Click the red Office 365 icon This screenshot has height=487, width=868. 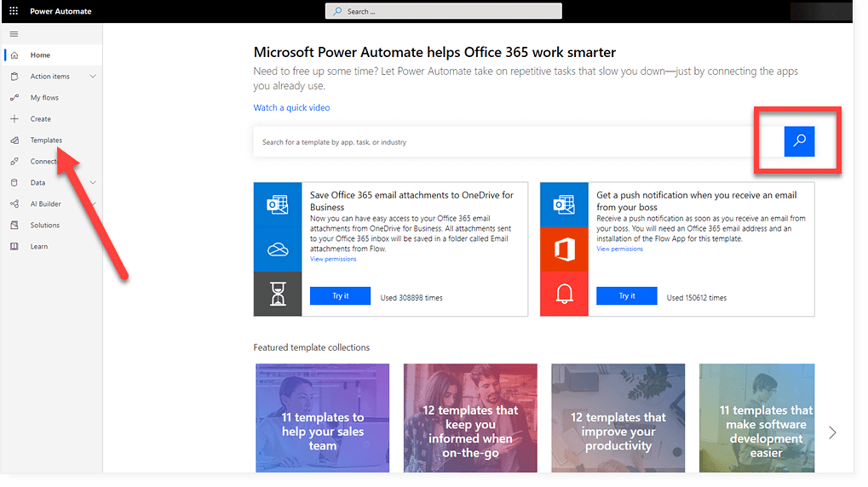pos(564,249)
